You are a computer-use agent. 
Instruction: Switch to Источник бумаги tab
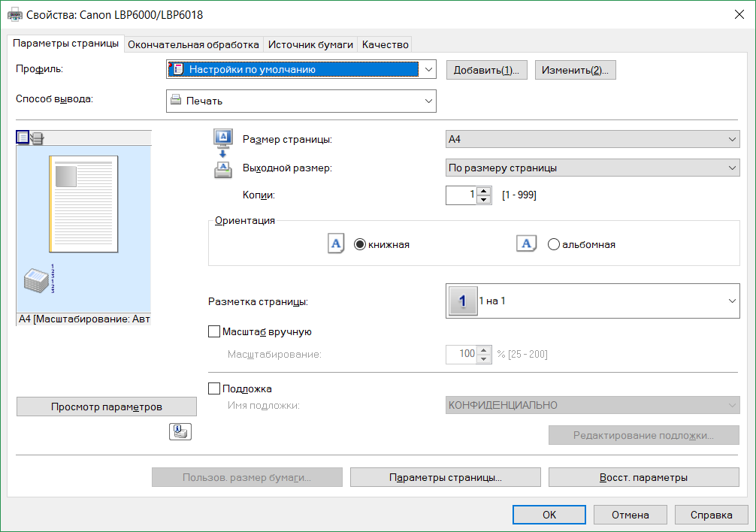click(x=310, y=45)
